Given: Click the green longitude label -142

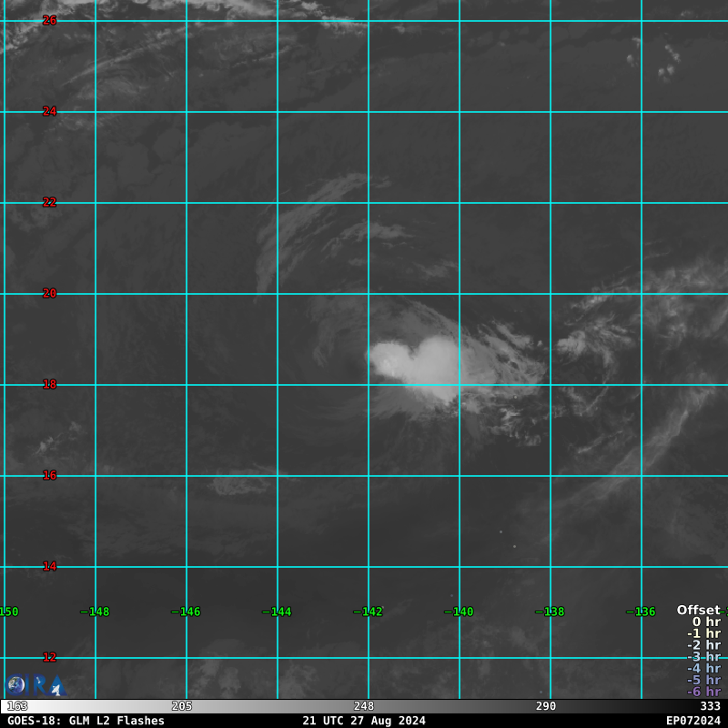Looking at the screenshot, I should [x=368, y=612].
